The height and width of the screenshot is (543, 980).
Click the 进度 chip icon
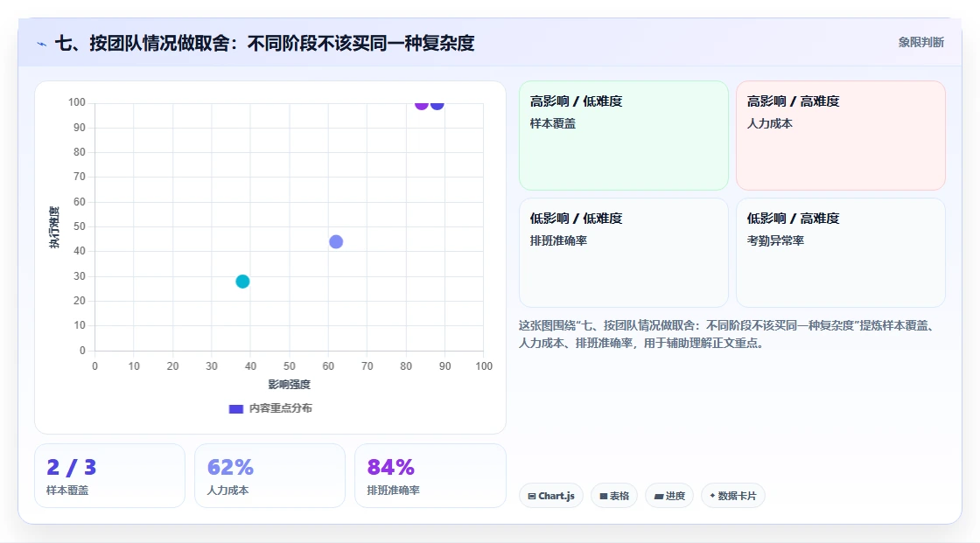click(x=659, y=496)
